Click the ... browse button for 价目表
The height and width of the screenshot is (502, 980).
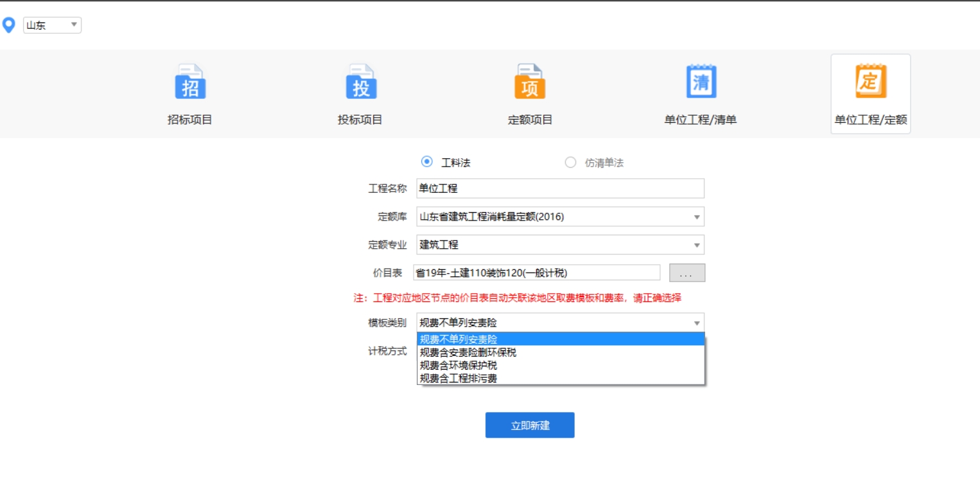click(687, 273)
